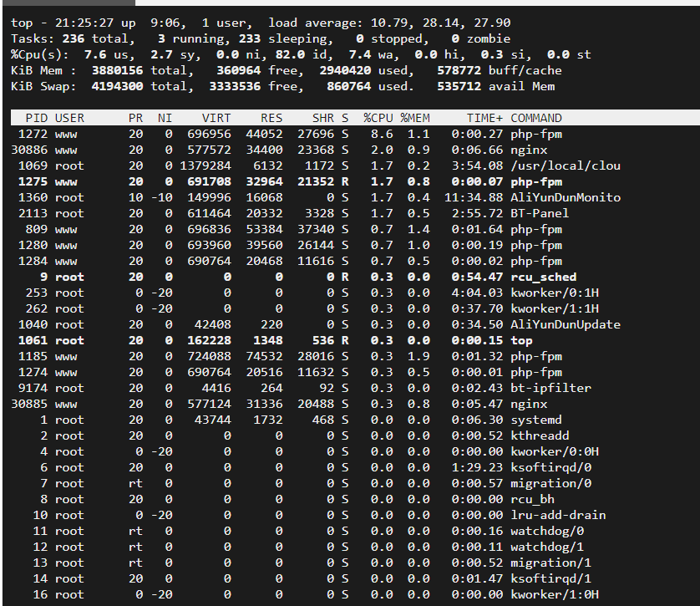Click the rcu_bh command
Image resolution: width=700 pixels, height=606 pixels.
[x=532, y=499]
